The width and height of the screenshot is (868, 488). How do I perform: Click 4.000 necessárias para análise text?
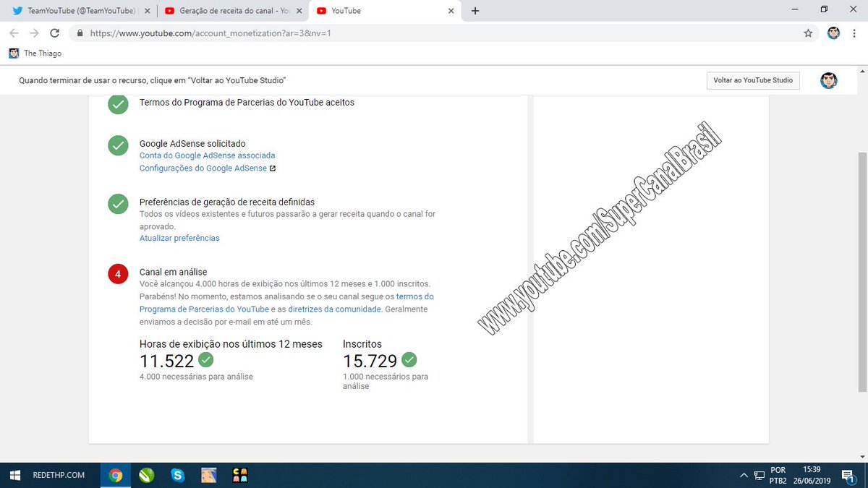click(196, 377)
